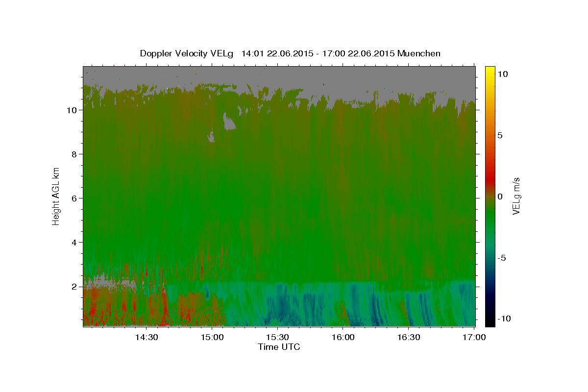Click the height tick label 2
Viewport: 588px width, 392px height.
[x=73, y=287]
